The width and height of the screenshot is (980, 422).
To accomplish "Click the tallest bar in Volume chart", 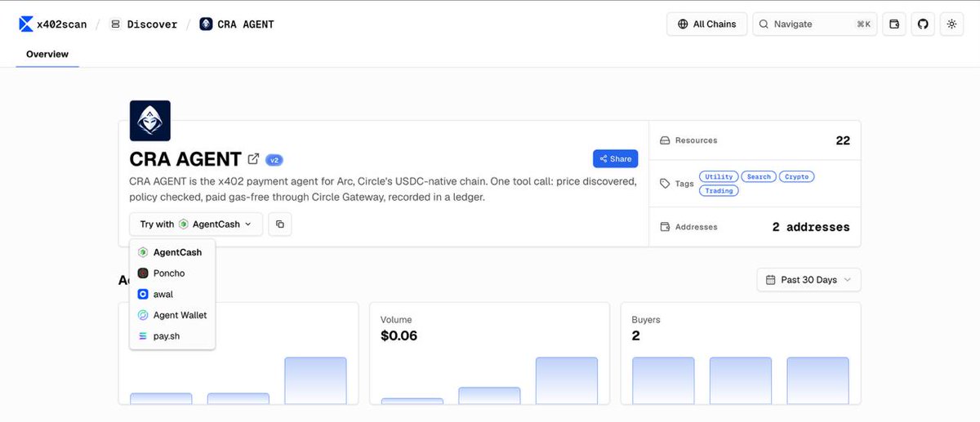I will [567, 380].
